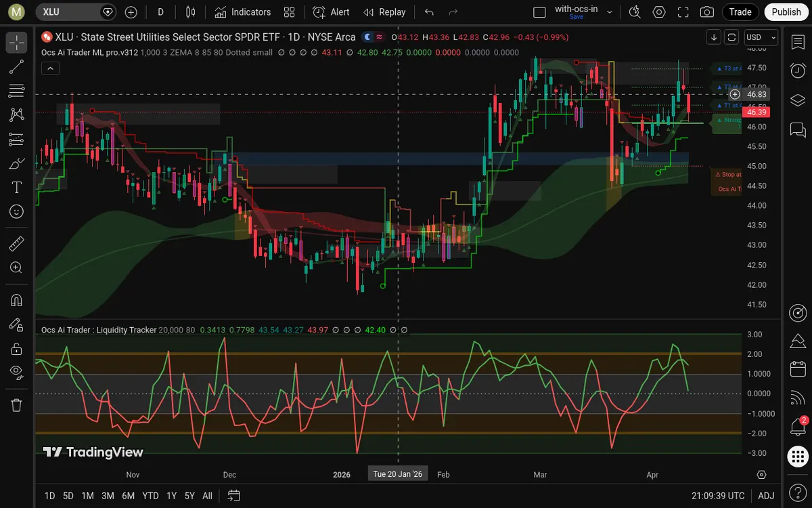Screen dimensions: 812x508
Task: Open notifications bell with 2 badge
Action: click(x=798, y=427)
